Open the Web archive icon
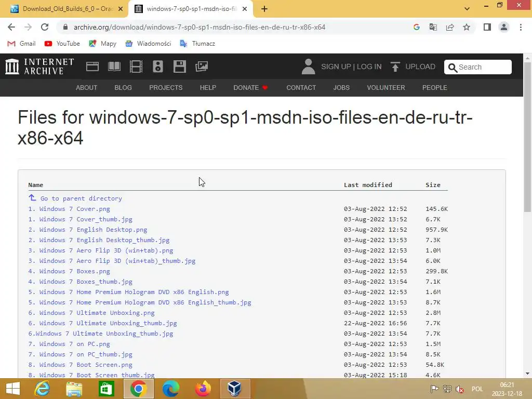 click(92, 66)
